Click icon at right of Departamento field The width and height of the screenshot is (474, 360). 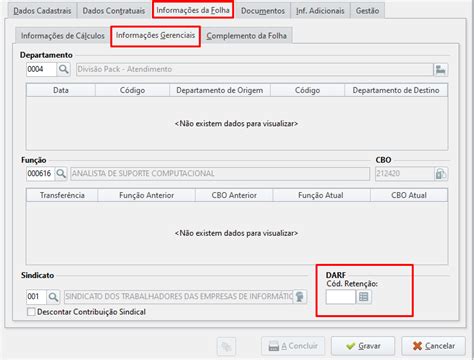[x=441, y=70]
